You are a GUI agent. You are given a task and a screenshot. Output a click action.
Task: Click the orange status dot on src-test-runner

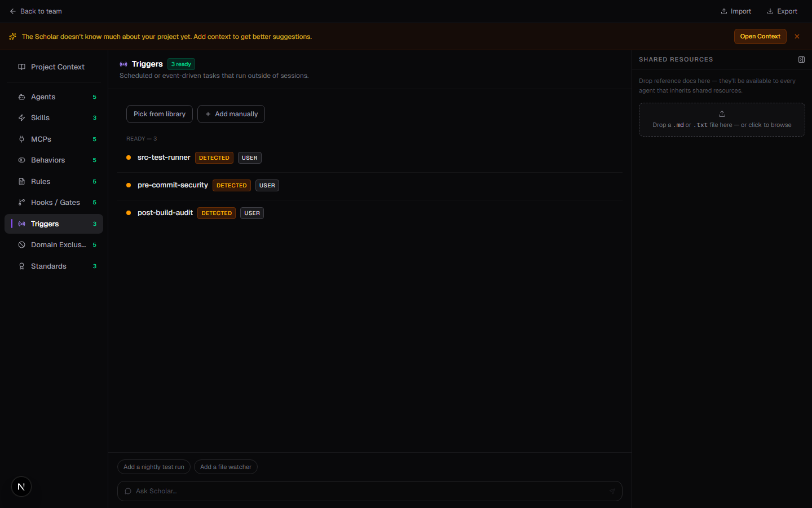coord(129,157)
